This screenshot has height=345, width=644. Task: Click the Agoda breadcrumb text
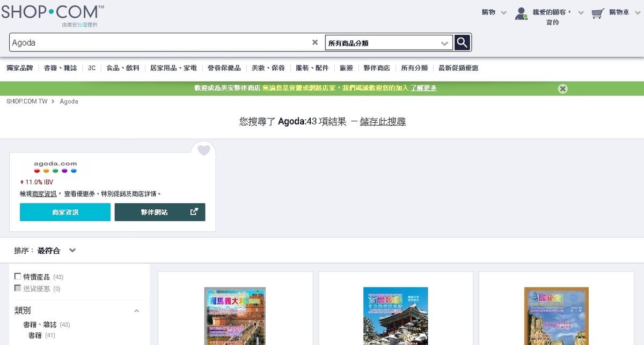click(x=69, y=101)
